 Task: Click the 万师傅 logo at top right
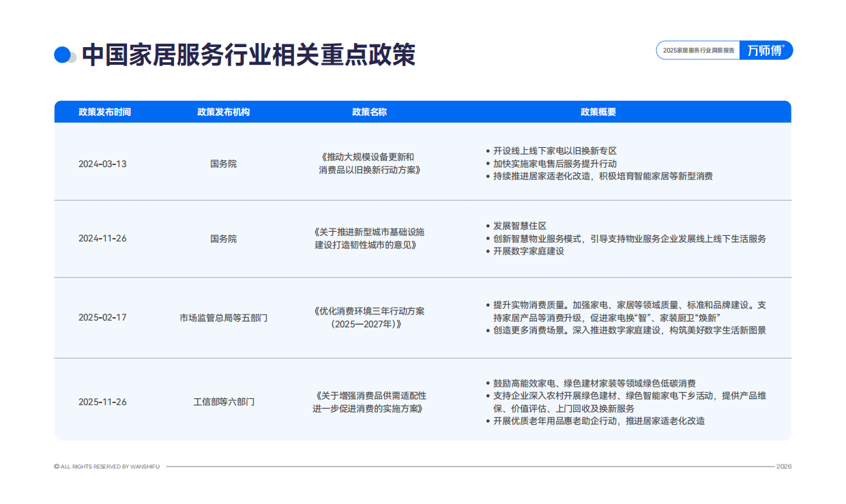[764, 50]
